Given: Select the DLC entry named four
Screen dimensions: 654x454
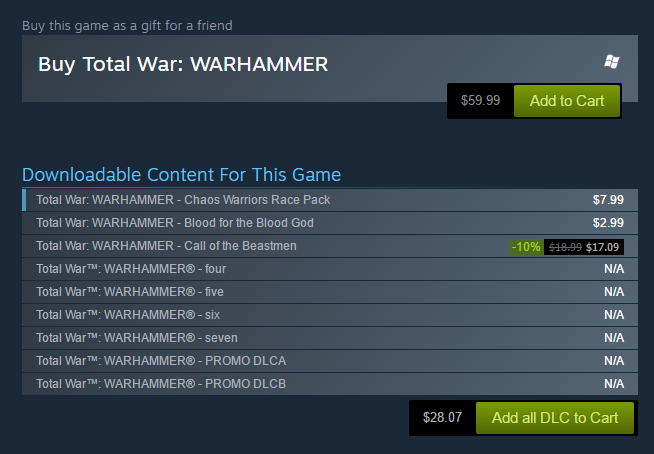Looking at the screenshot, I should pyautogui.click(x=330, y=269).
